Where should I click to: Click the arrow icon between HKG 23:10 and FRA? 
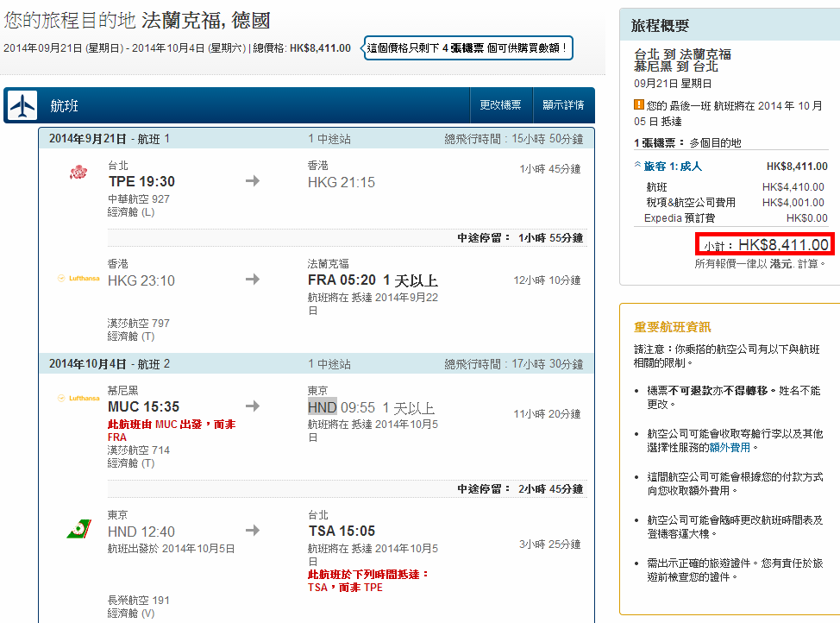tap(253, 280)
